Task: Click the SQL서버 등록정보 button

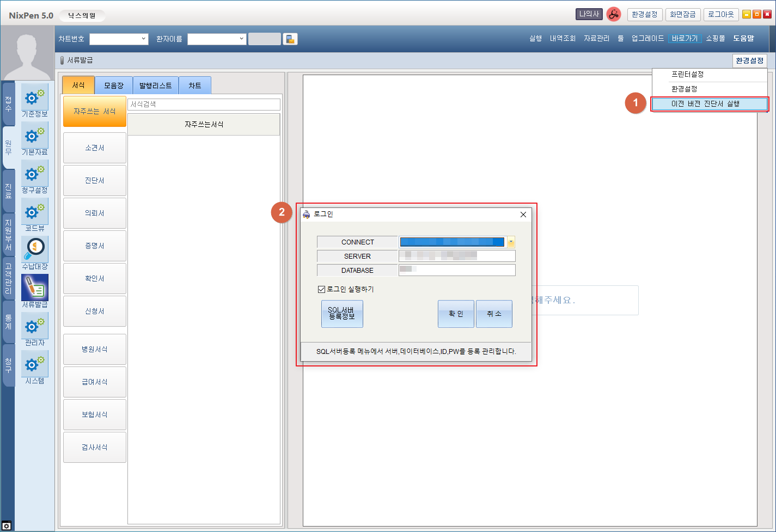Action: coord(341,314)
